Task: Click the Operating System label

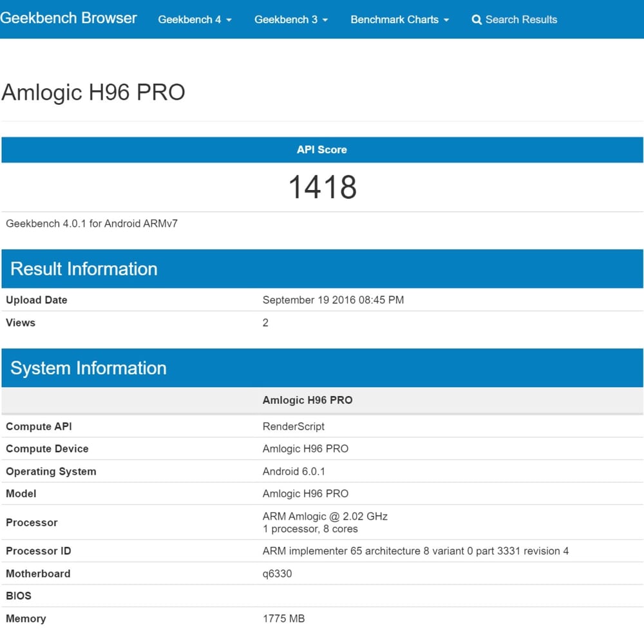Action: pos(51,471)
